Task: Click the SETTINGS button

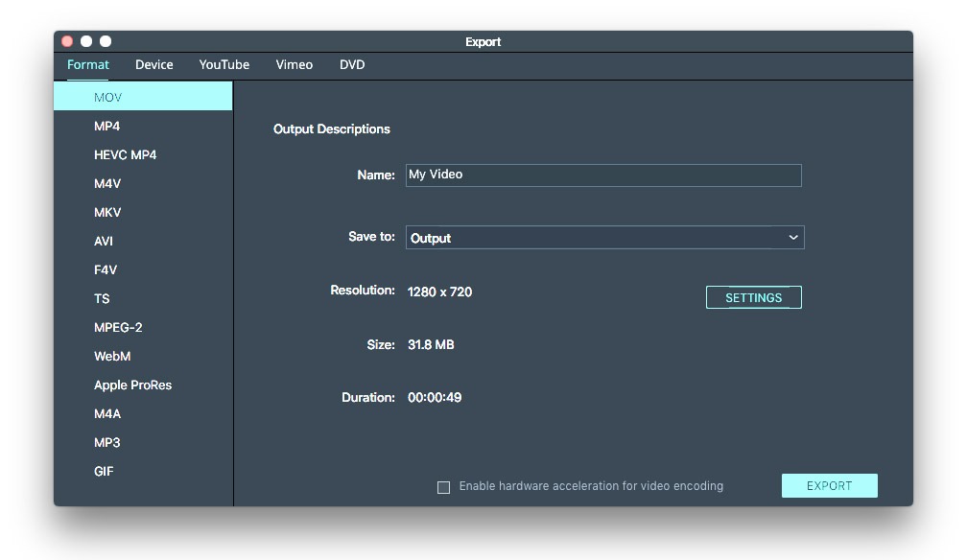Action: (754, 297)
